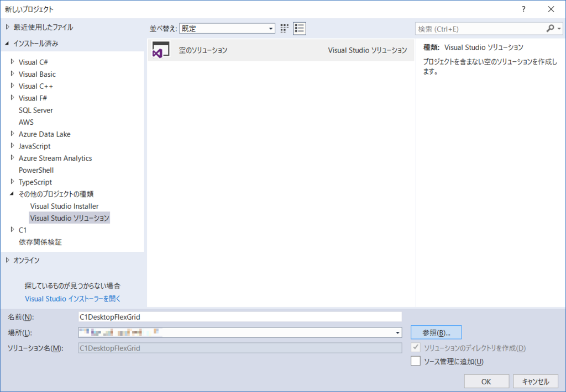Select the 空のソリューション template name
Screen dimensions: 566x392
203,50
